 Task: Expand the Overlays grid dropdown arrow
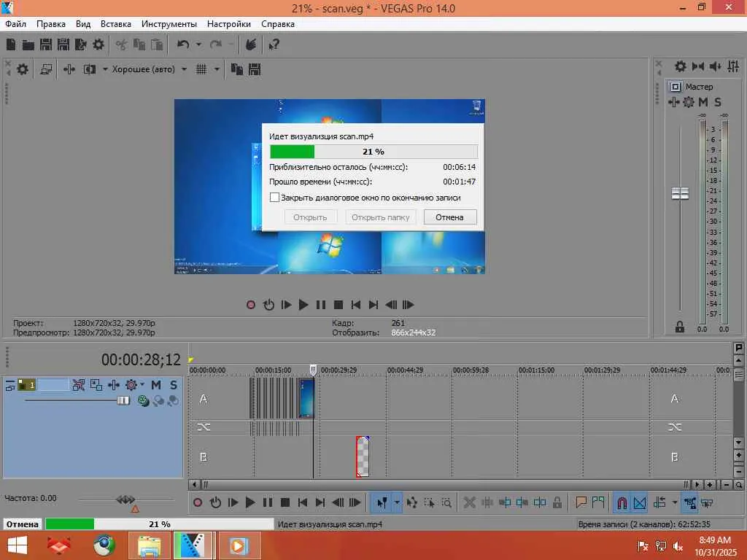click(217, 69)
